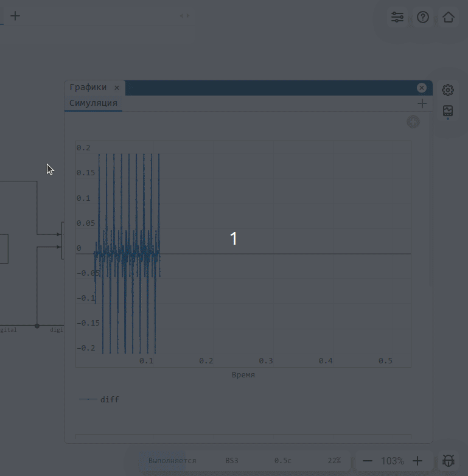The image size is (468, 476).
Task: Click the Время axis label
Action: pyautogui.click(x=243, y=375)
